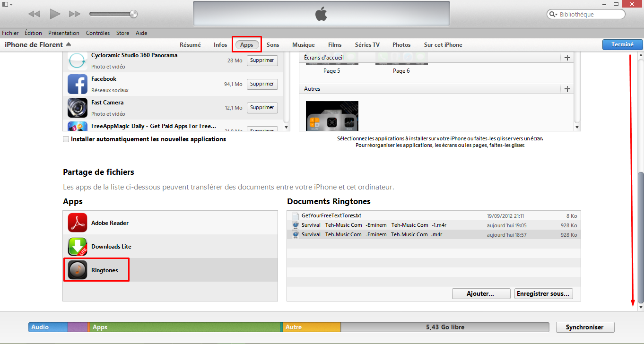The width and height of the screenshot is (644, 344).
Task: Click the Terminé button
Action: [x=622, y=44]
